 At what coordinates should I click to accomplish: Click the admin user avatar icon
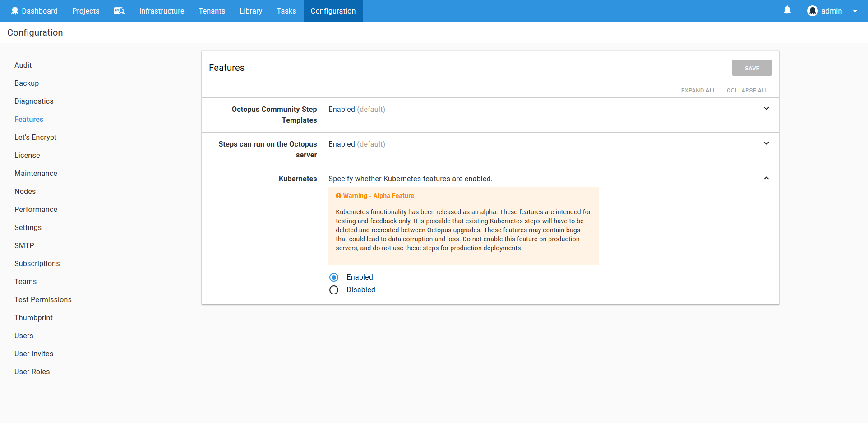813,11
